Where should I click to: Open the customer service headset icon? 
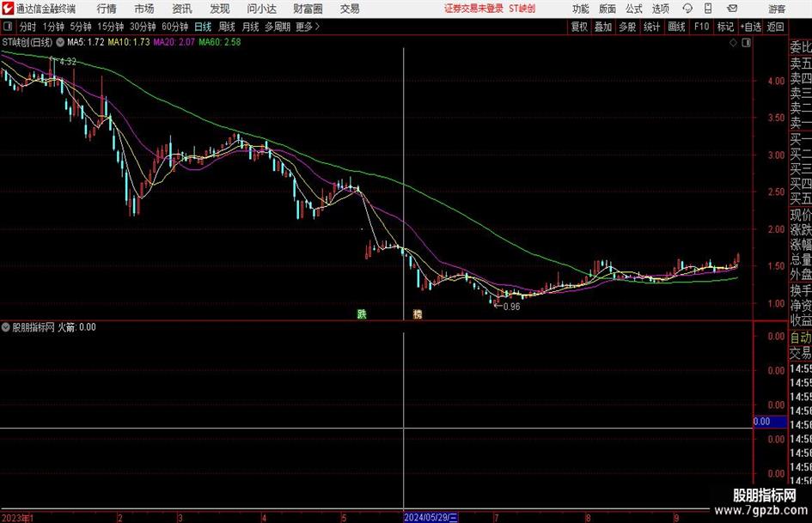687,9
